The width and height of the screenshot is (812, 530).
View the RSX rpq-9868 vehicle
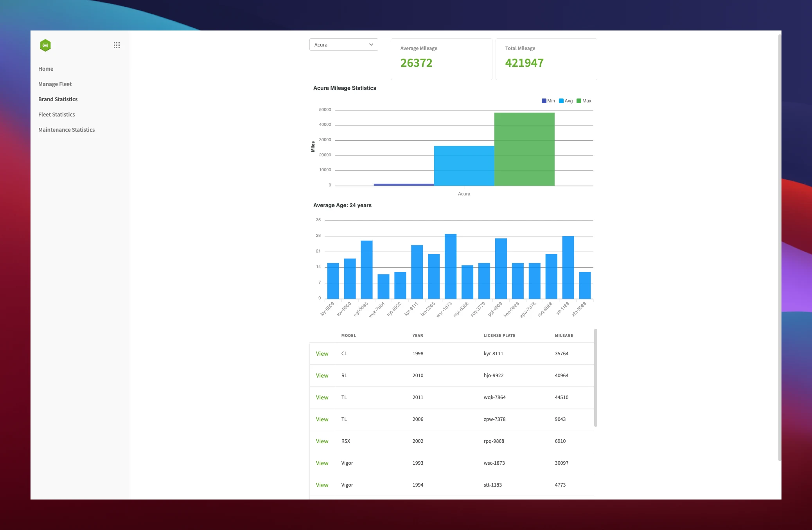point(322,441)
